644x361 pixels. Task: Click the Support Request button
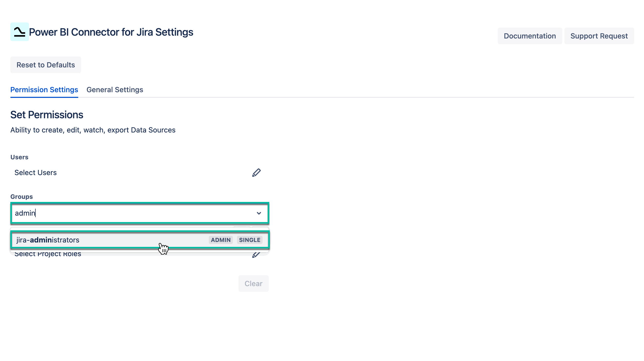click(x=599, y=36)
